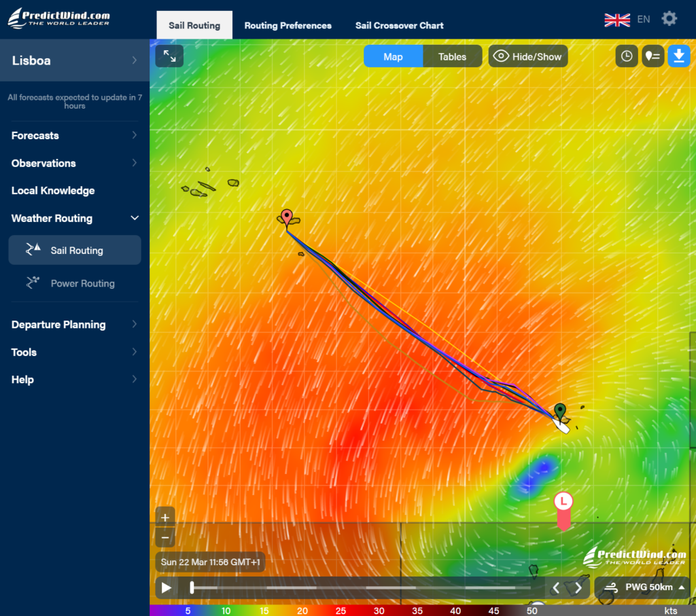Open Local Knowledge section

click(53, 191)
